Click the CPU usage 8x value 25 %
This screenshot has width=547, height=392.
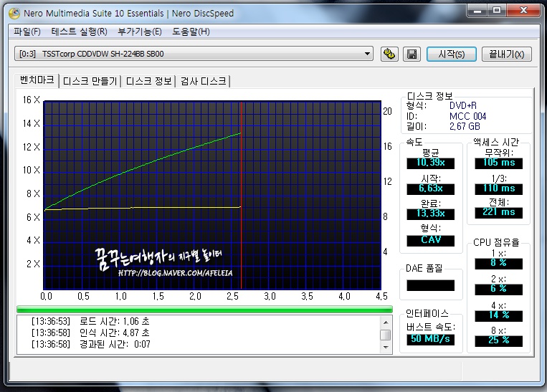(x=498, y=340)
